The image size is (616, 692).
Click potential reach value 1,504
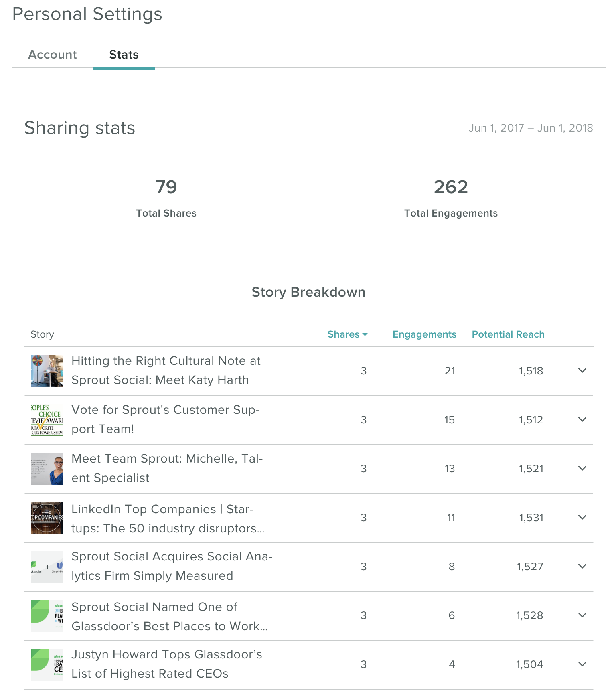click(530, 664)
